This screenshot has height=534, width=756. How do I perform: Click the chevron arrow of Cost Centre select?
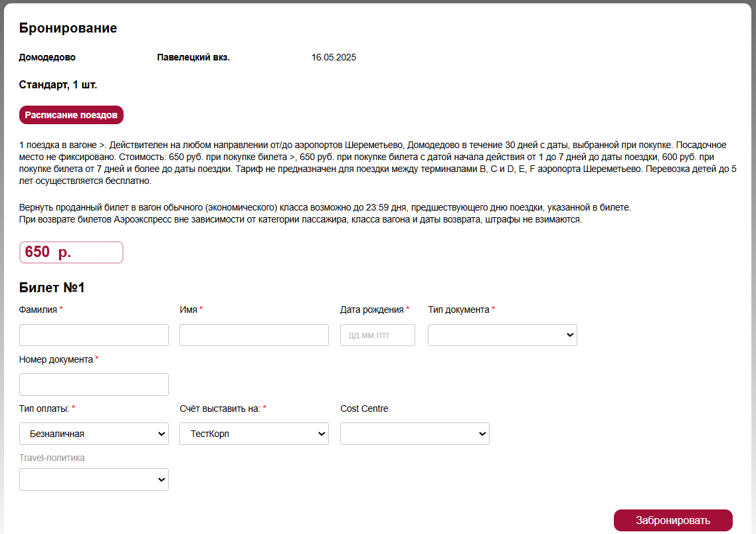point(482,434)
